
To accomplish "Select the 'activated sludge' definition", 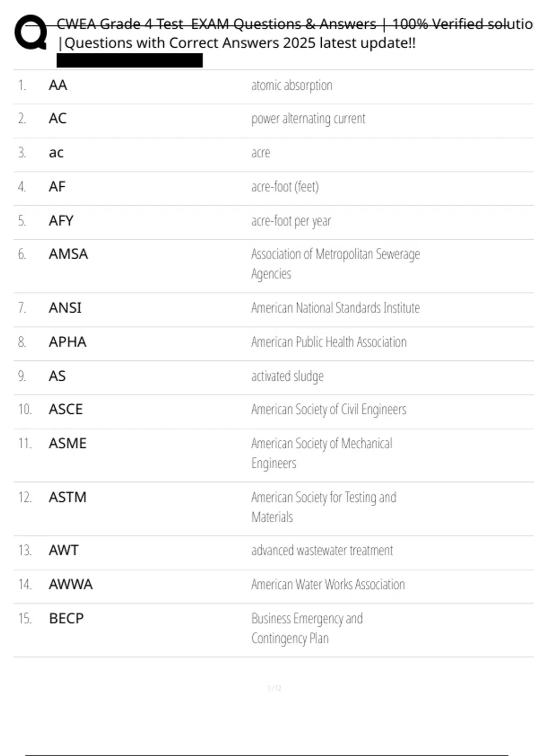I will click(x=287, y=376).
